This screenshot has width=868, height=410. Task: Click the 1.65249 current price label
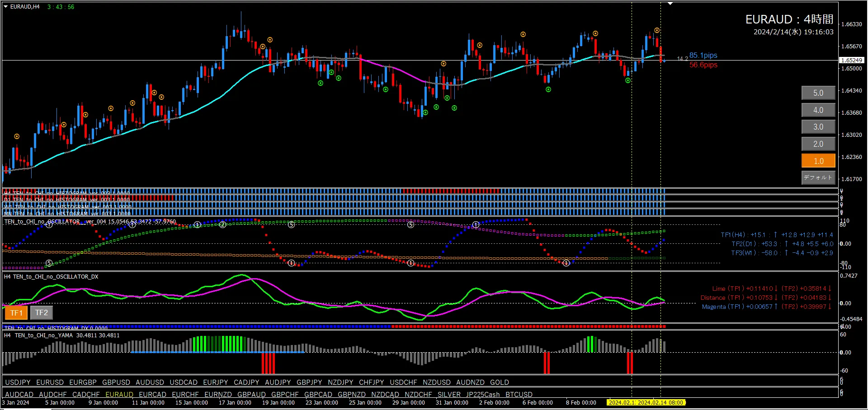click(x=851, y=60)
